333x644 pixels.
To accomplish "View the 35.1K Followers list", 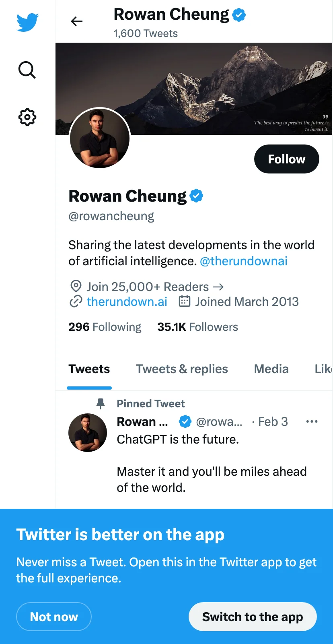I will 197,327.
